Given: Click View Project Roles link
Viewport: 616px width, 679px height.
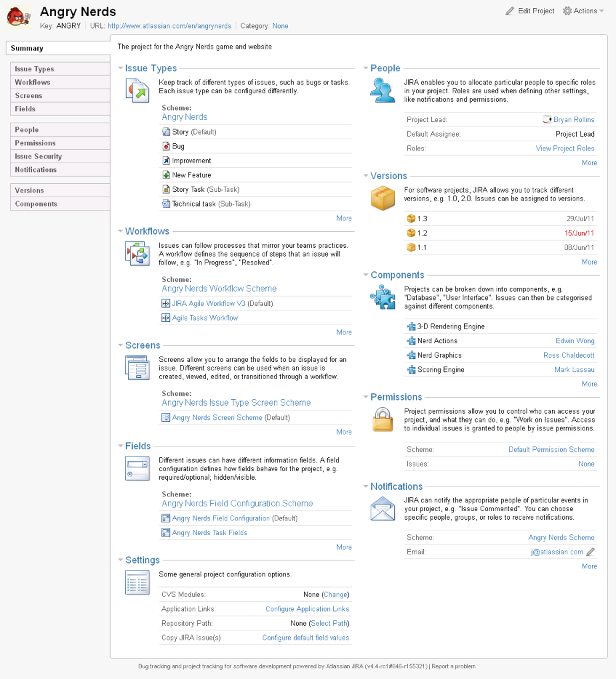Looking at the screenshot, I should coord(565,148).
